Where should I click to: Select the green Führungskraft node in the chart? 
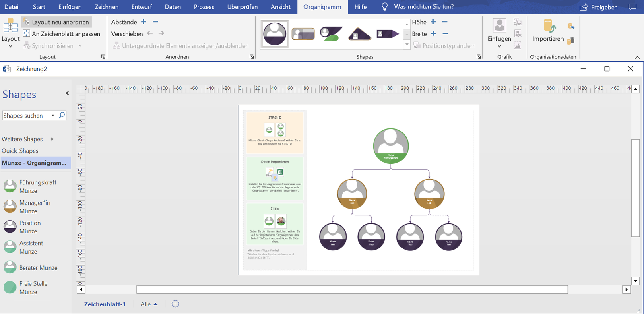pos(391,146)
